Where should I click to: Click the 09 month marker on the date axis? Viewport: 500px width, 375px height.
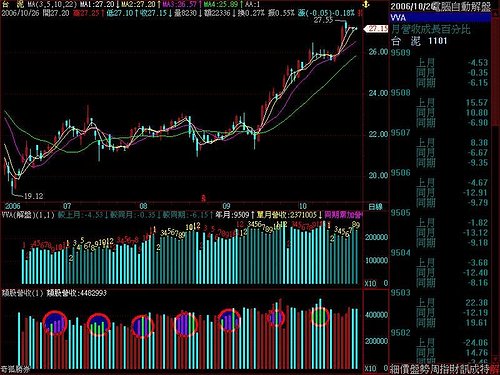[226, 206]
